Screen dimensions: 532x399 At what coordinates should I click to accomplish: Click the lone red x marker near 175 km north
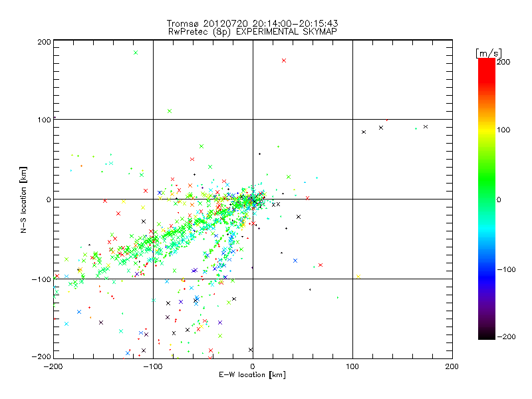point(284,61)
